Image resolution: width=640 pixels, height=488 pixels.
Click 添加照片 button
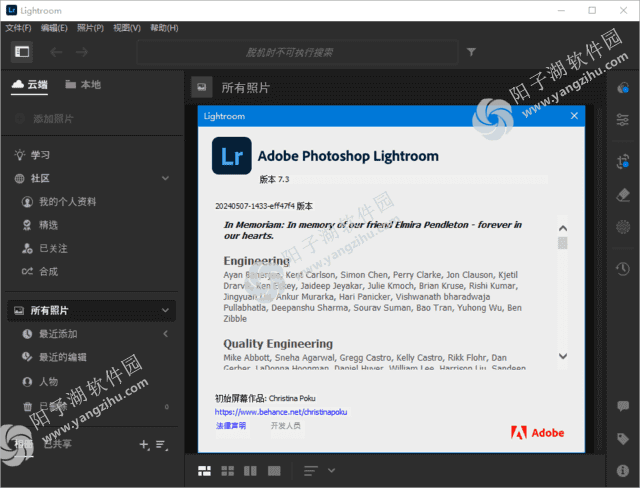pyautogui.click(x=44, y=119)
